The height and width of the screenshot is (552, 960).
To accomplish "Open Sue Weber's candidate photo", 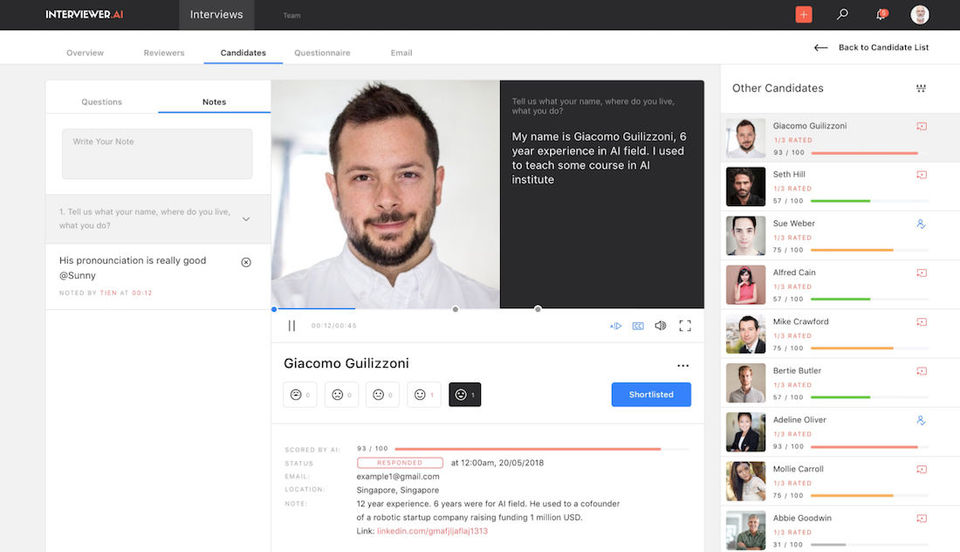I will (x=745, y=236).
